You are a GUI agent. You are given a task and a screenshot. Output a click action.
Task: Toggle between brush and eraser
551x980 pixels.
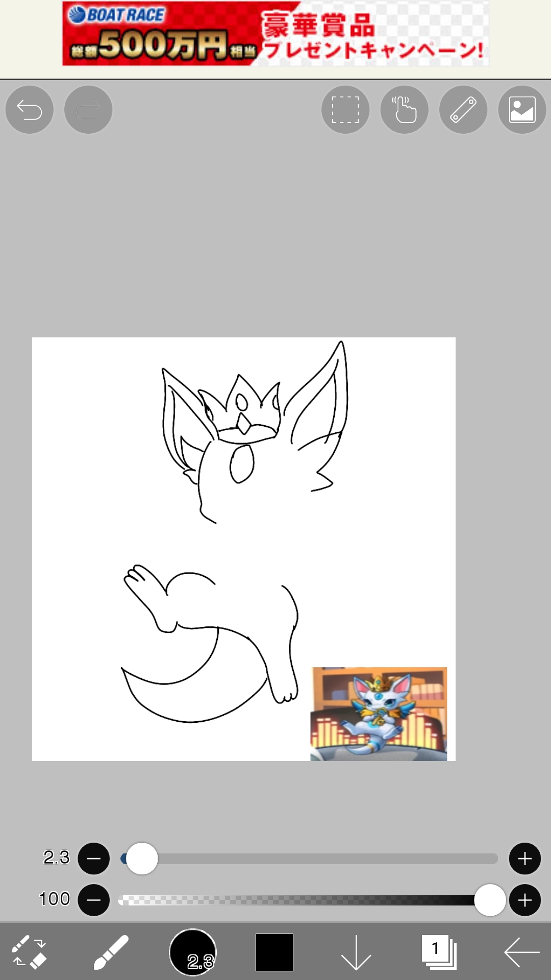pos(29,952)
